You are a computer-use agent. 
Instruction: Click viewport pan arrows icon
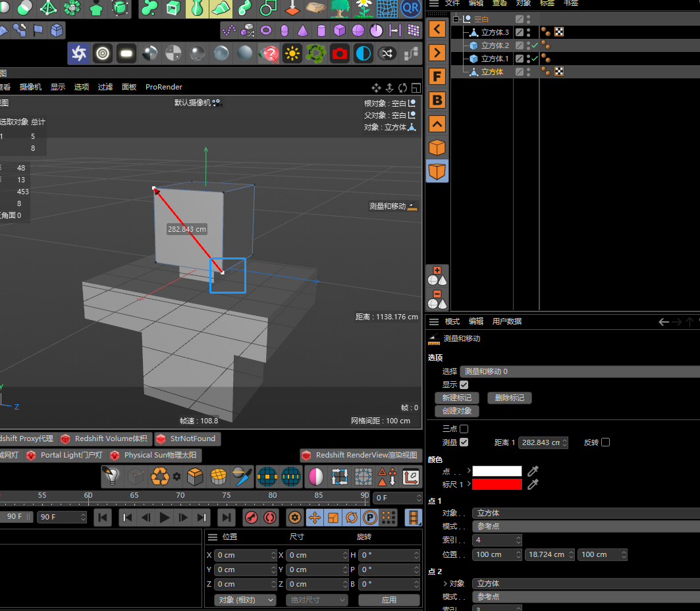pyautogui.click(x=376, y=88)
